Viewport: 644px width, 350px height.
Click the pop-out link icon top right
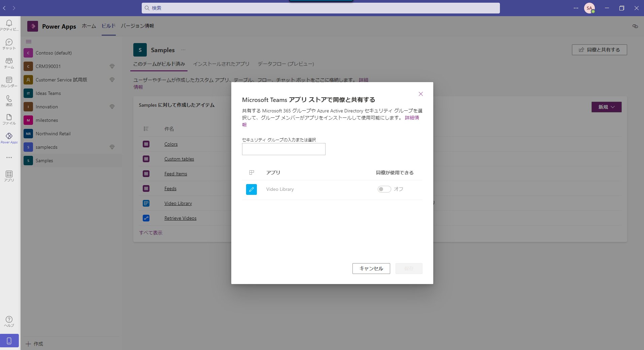click(x=635, y=26)
